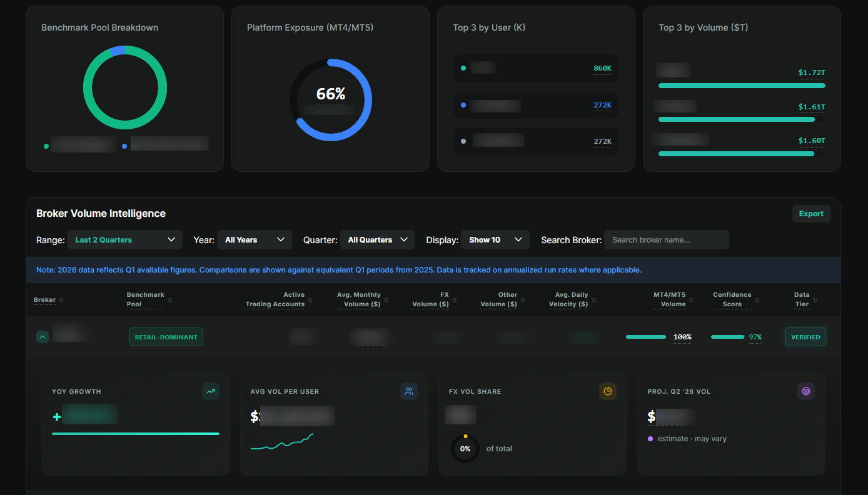Sort by Avg. Daily Velocity sort icon
868x495 pixels.
593,301
